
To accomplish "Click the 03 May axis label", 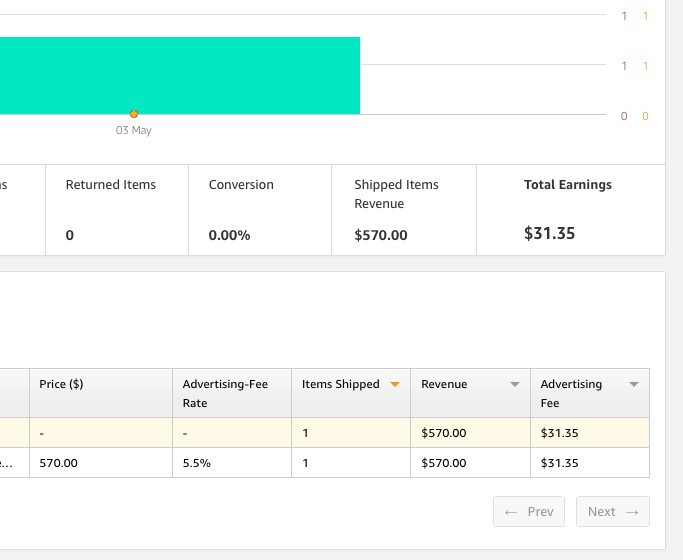I will pos(133,130).
